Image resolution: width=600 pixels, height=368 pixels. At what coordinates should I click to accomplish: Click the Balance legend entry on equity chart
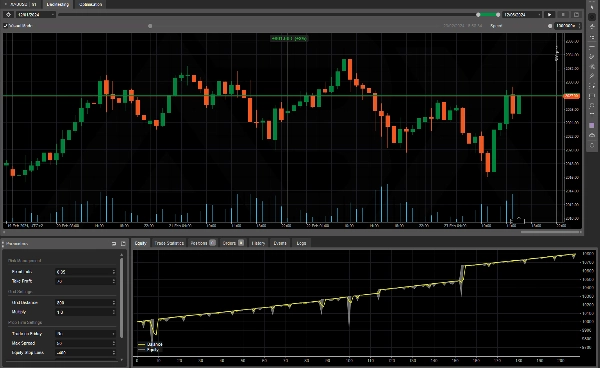pyautogui.click(x=150, y=344)
